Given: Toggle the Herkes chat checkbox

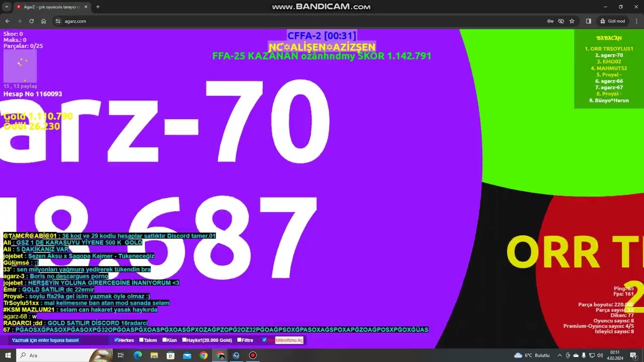Looking at the screenshot, I should coord(116,340).
